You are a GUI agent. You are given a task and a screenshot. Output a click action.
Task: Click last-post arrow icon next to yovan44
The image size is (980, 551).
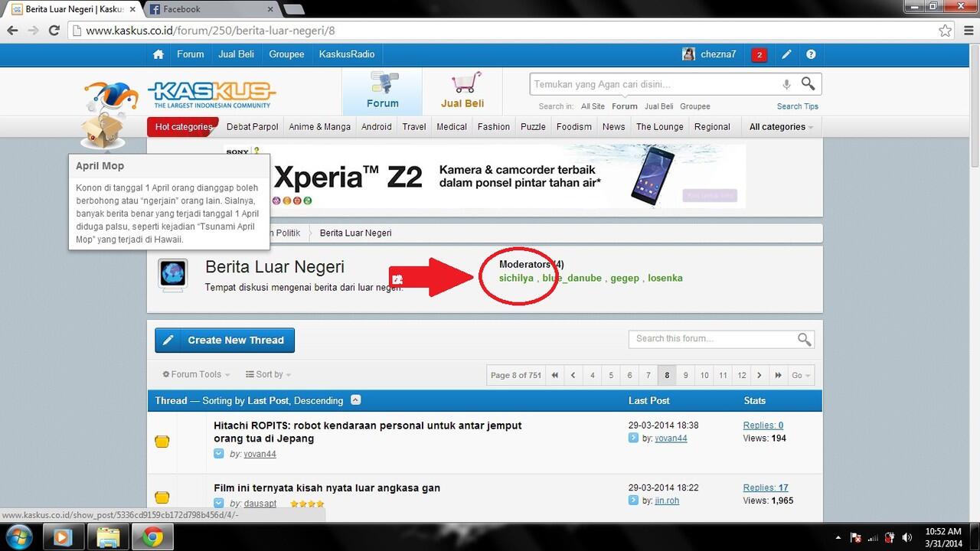tap(633, 439)
